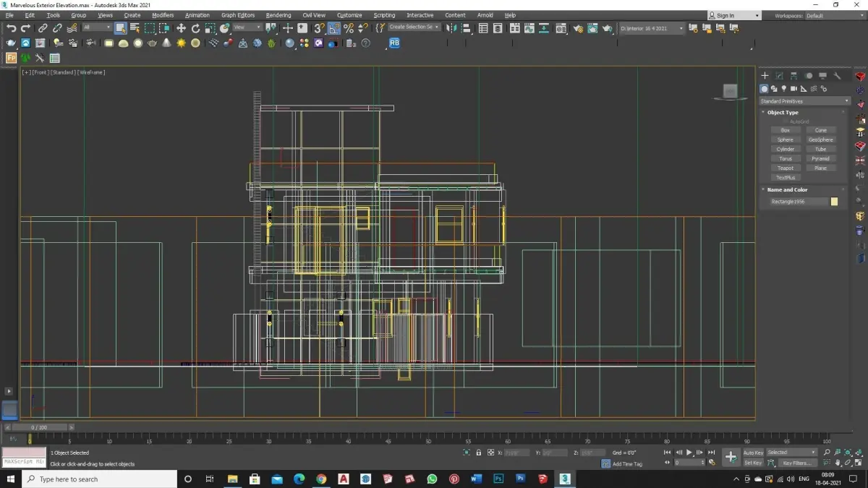This screenshot has height=488, width=868.
Task: Toggle the Percent Snap icon
Action: point(349,28)
